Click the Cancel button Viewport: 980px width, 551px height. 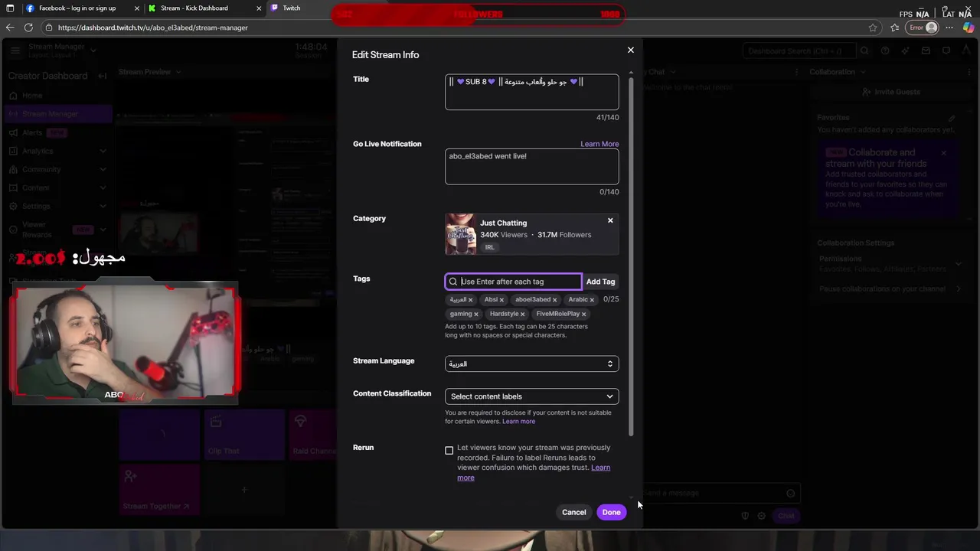tap(573, 513)
